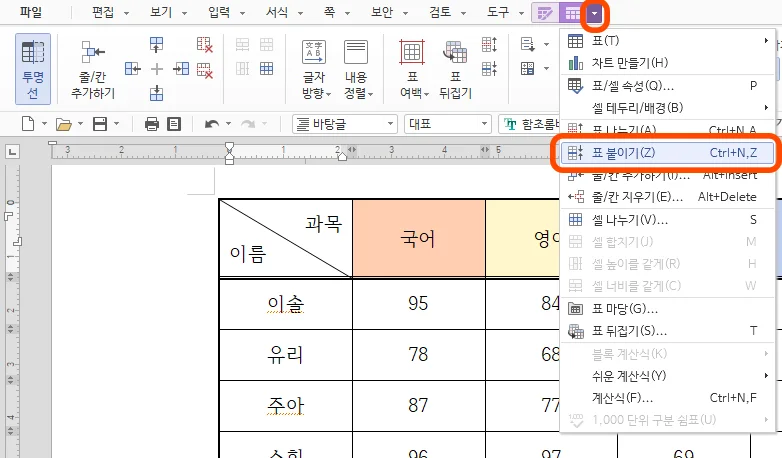Image resolution: width=782 pixels, height=458 pixels.
Task: Click the caption icon with down arrow
Action: coord(528,44)
